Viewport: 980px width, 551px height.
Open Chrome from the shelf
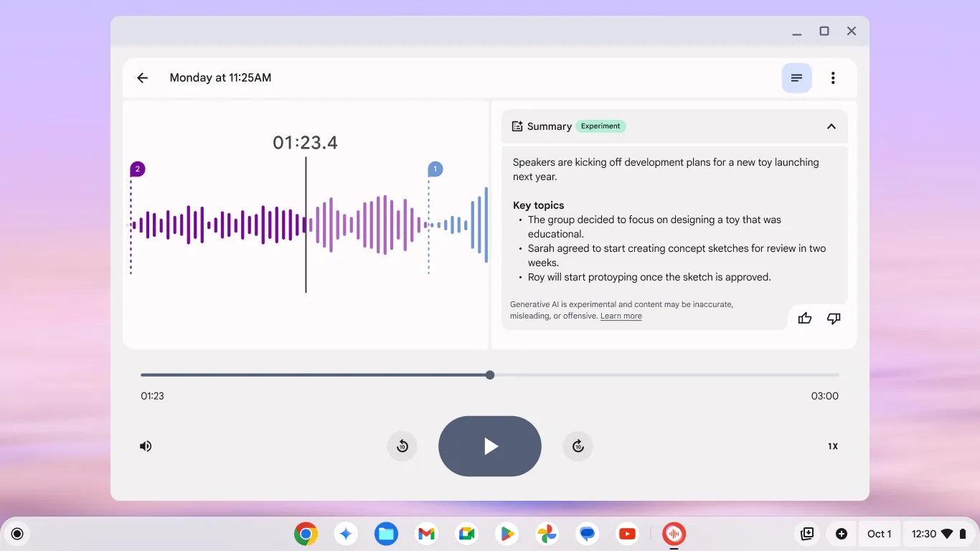click(x=306, y=534)
